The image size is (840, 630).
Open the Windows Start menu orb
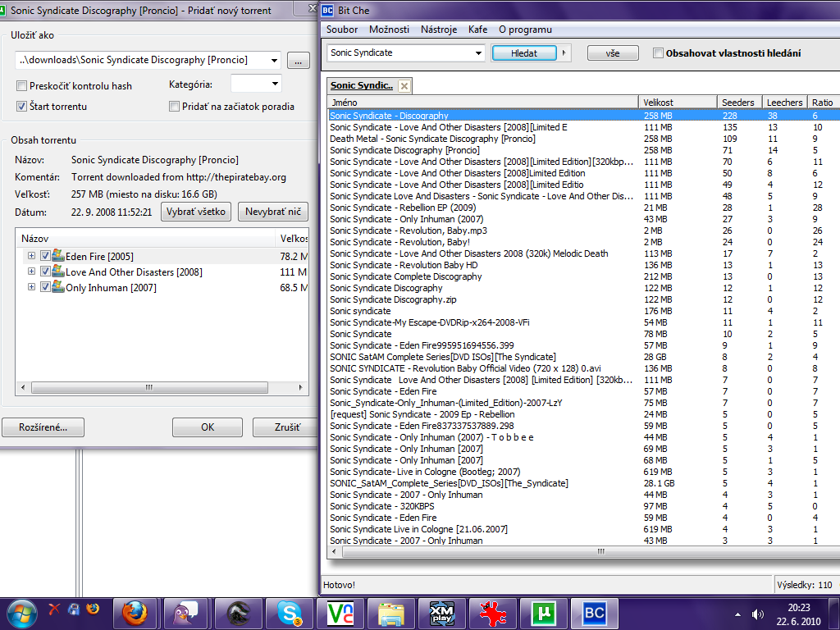pyautogui.click(x=22, y=614)
